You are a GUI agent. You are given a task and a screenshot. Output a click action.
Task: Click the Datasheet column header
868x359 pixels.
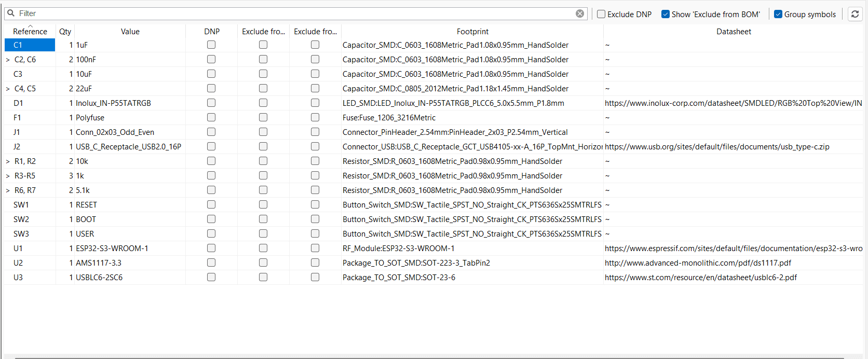point(734,31)
